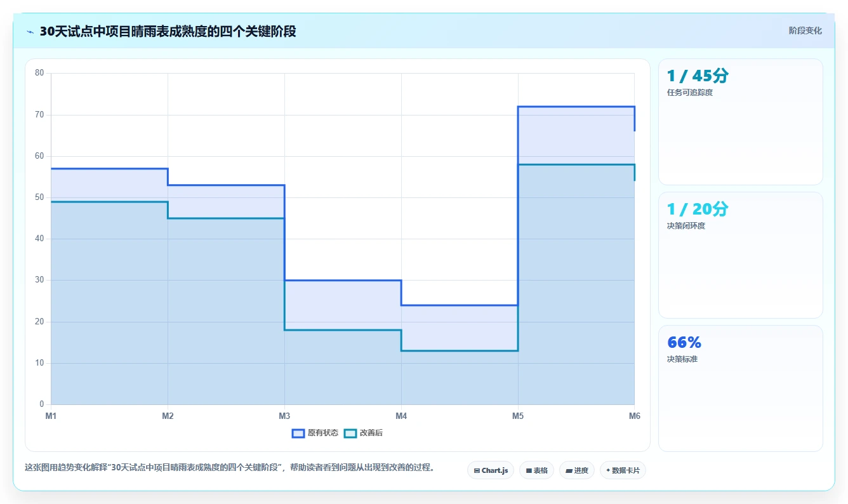
Task: Select the 进度 tag chip
Action: click(577, 470)
